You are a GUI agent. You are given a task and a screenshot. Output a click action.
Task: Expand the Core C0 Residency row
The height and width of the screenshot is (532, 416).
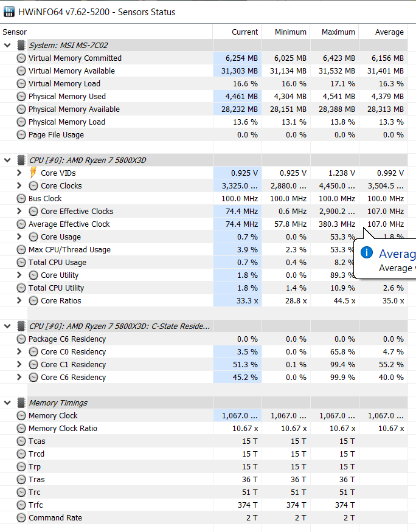tap(19, 351)
